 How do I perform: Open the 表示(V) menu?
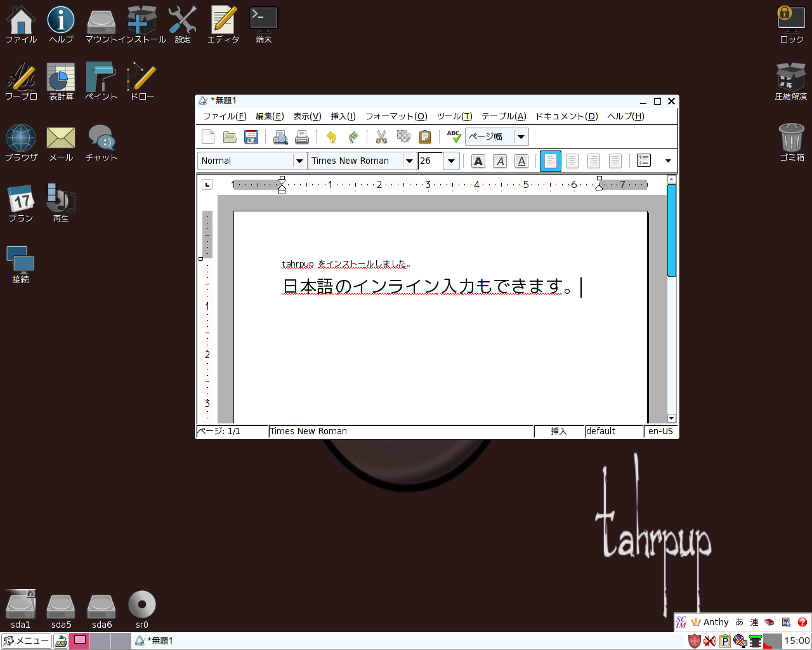(307, 116)
